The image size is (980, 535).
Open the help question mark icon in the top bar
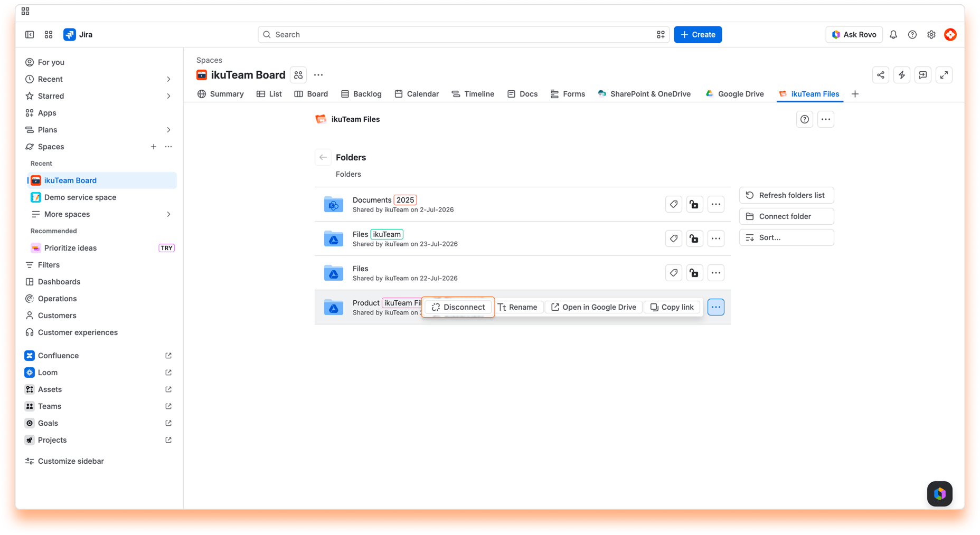pyautogui.click(x=912, y=34)
